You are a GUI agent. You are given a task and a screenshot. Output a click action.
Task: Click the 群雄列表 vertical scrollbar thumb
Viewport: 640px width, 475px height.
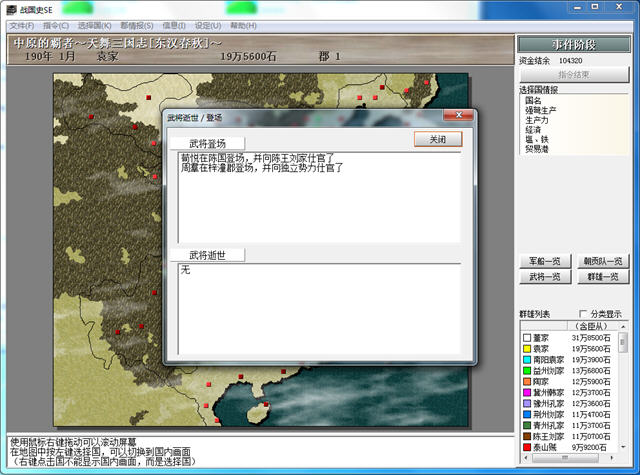tap(623, 342)
